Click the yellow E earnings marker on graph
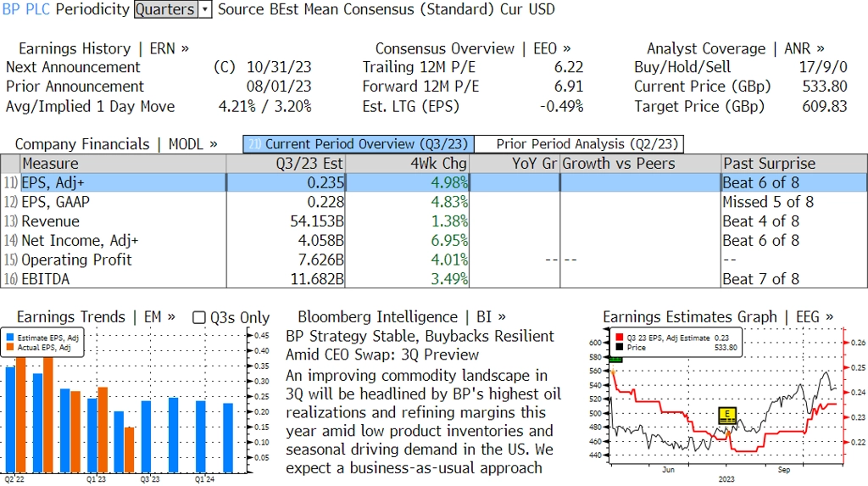The height and width of the screenshot is (486, 868). [x=727, y=416]
